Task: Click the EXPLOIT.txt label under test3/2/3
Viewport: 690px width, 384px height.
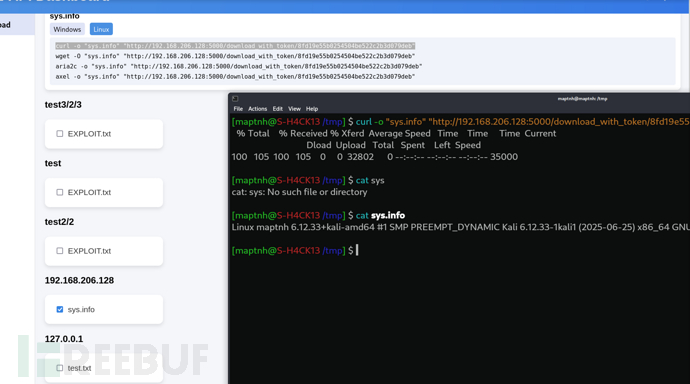Action: (x=89, y=134)
